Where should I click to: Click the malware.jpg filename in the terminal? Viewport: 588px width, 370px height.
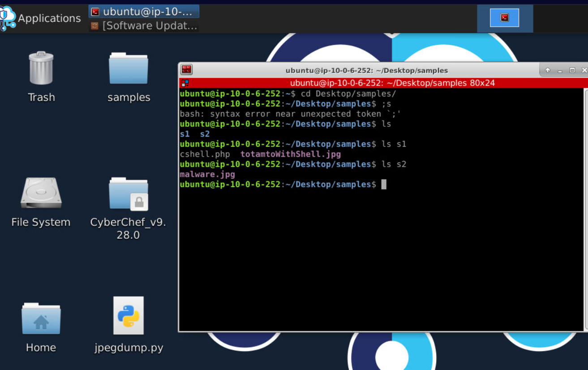[207, 174]
